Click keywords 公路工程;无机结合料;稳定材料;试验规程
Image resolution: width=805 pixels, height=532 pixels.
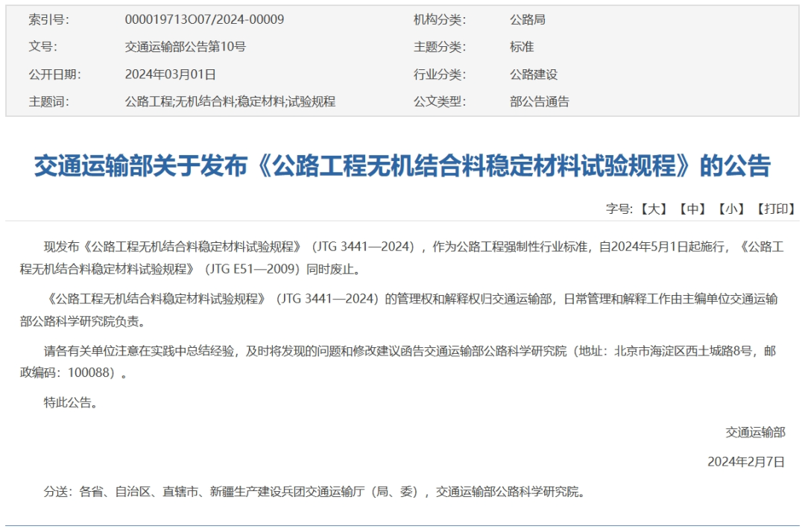(230, 101)
